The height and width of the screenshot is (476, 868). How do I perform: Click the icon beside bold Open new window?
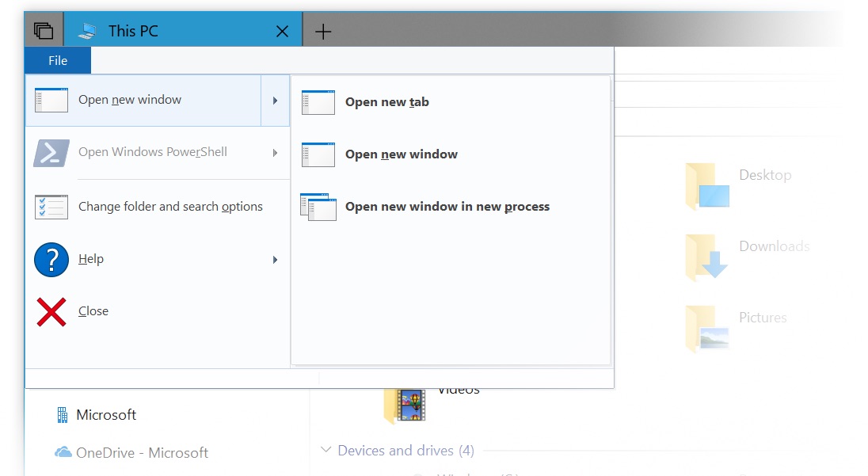(x=318, y=154)
